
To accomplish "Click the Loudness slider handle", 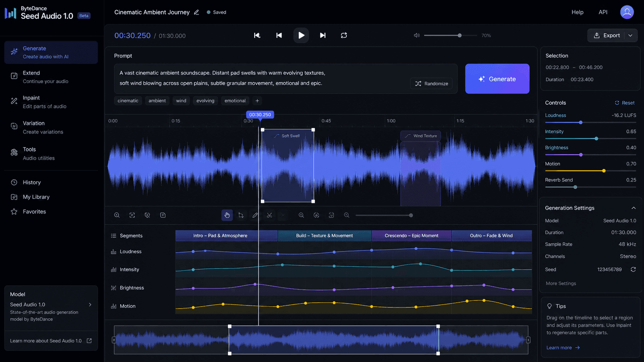I will point(580,122).
